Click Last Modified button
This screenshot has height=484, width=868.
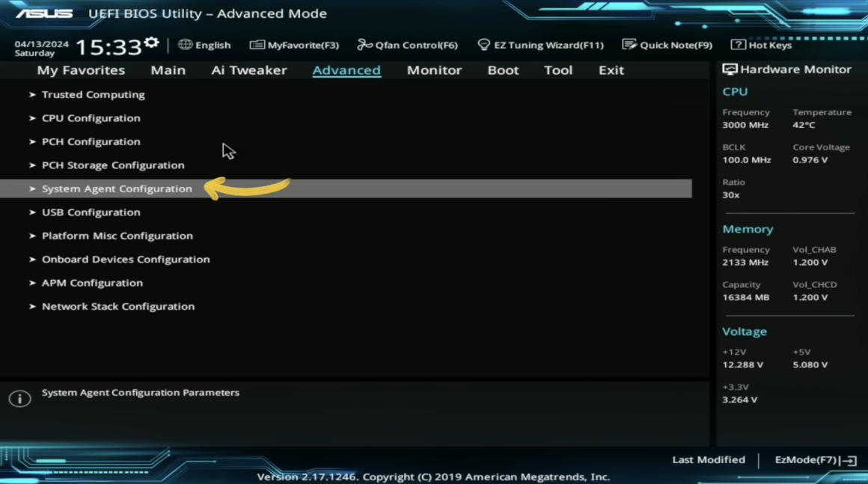click(x=709, y=459)
